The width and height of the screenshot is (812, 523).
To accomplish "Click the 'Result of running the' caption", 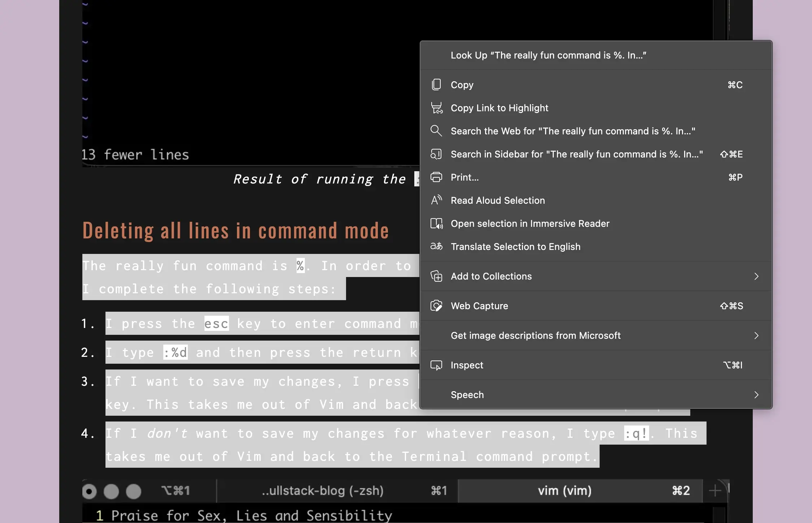I will point(319,179).
